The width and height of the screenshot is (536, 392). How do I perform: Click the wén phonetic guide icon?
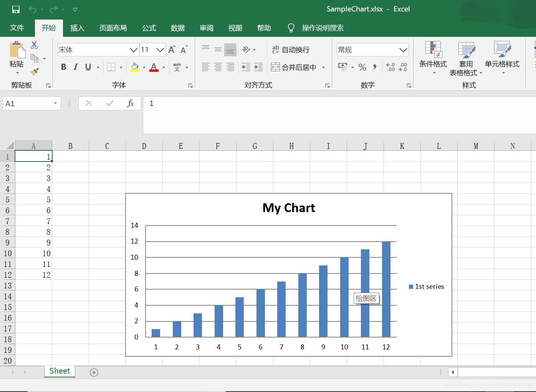tap(177, 67)
